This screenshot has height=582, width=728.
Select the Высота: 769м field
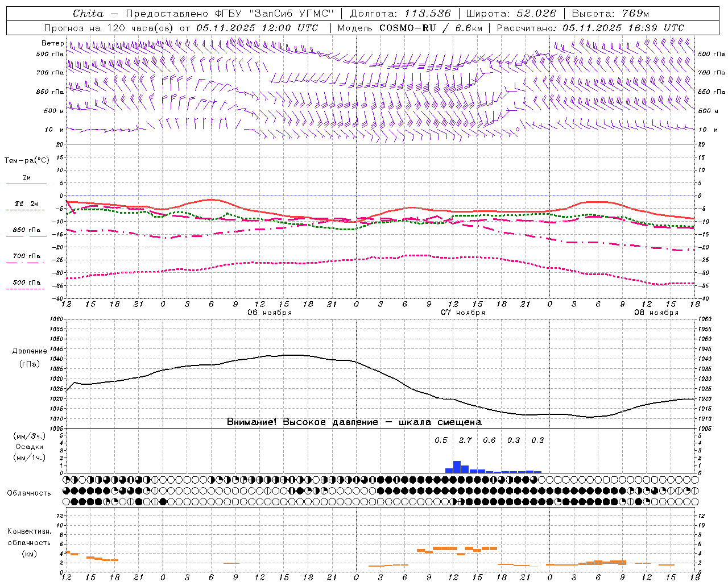click(610, 14)
